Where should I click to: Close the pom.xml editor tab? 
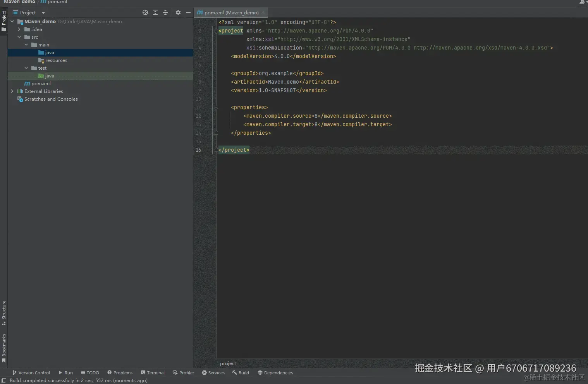click(263, 13)
